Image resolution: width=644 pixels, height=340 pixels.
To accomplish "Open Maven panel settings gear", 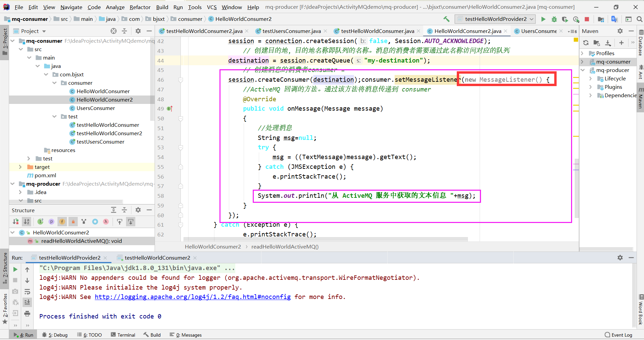I will [620, 31].
